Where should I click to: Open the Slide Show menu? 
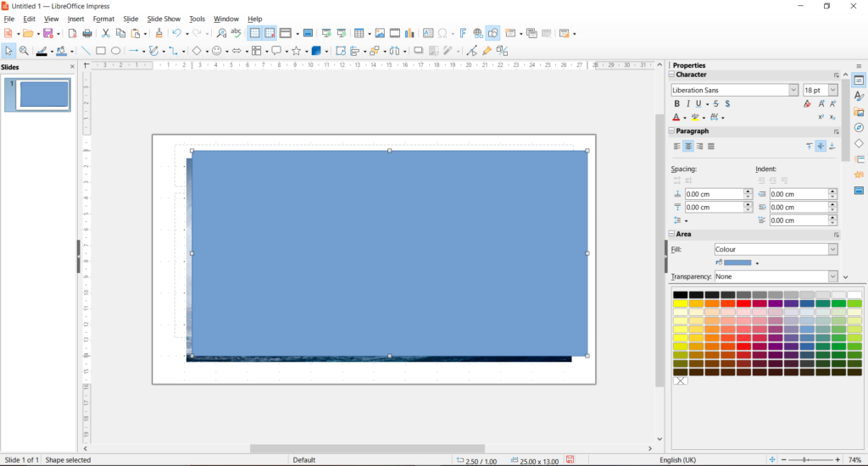click(164, 19)
